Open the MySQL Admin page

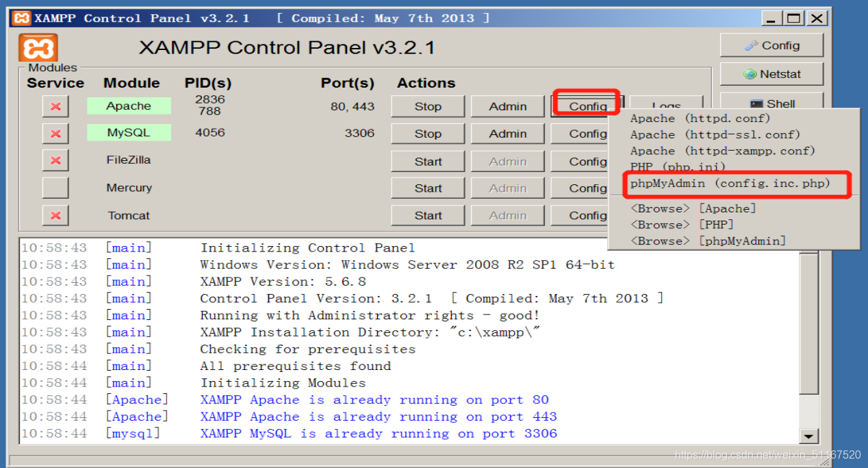coord(507,134)
